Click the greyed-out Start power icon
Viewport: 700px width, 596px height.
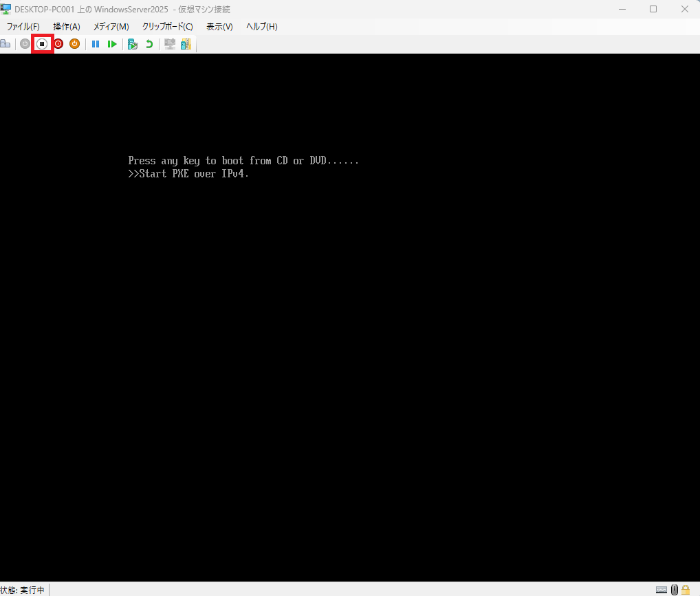click(x=25, y=44)
